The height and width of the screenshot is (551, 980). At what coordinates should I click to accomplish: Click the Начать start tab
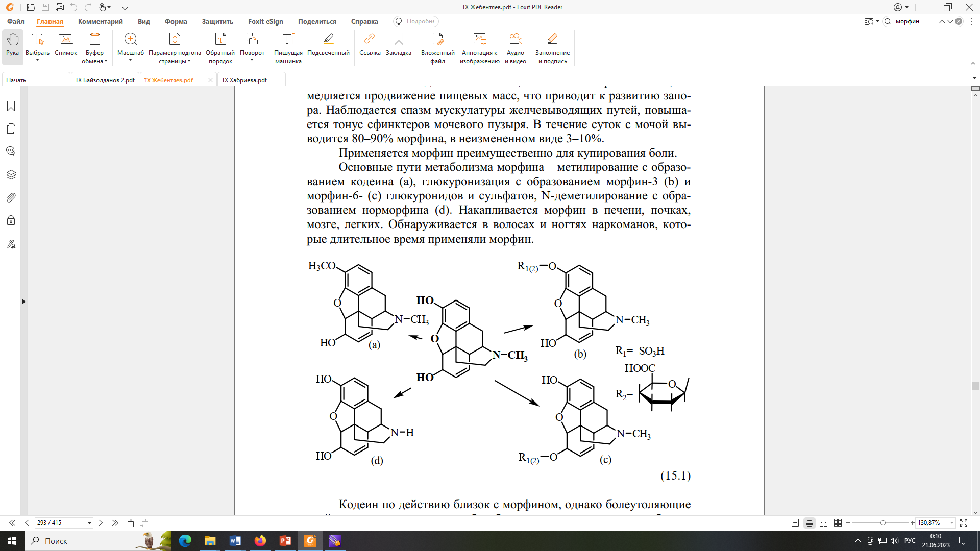[36, 80]
